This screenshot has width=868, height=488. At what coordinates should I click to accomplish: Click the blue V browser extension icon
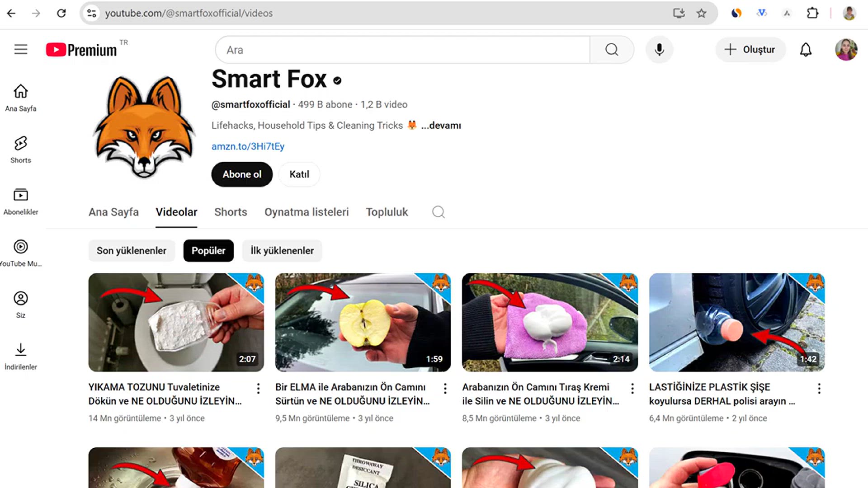click(762, 13)
